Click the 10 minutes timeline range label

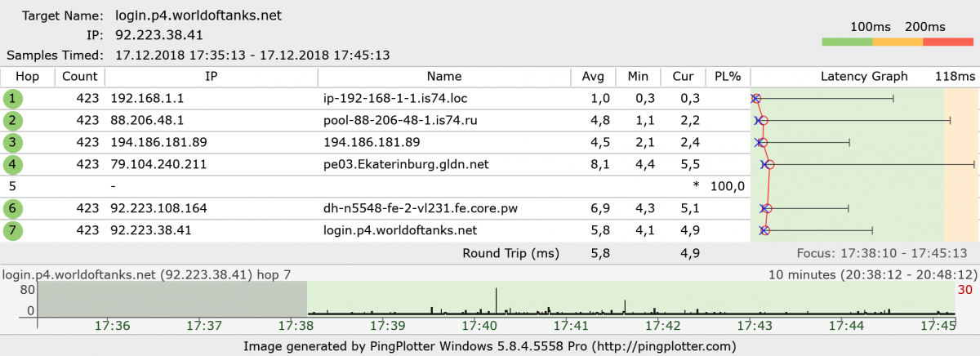tap(872, 274)
